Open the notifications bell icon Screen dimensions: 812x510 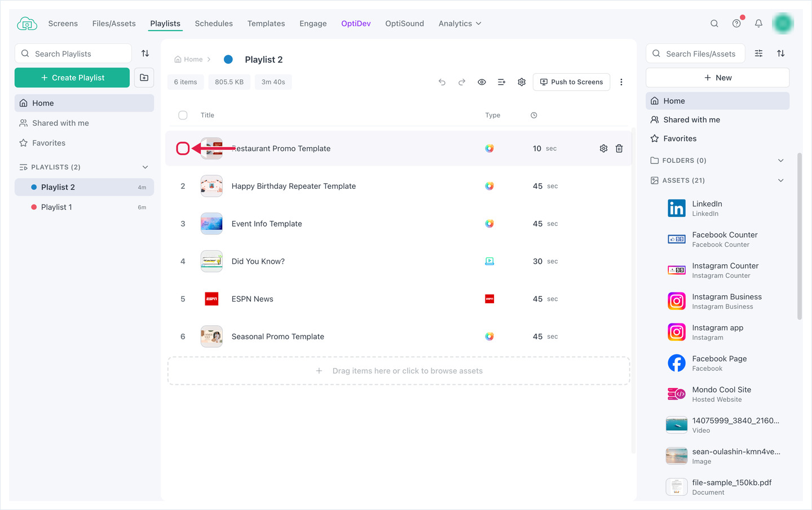[x=758, y=24]
